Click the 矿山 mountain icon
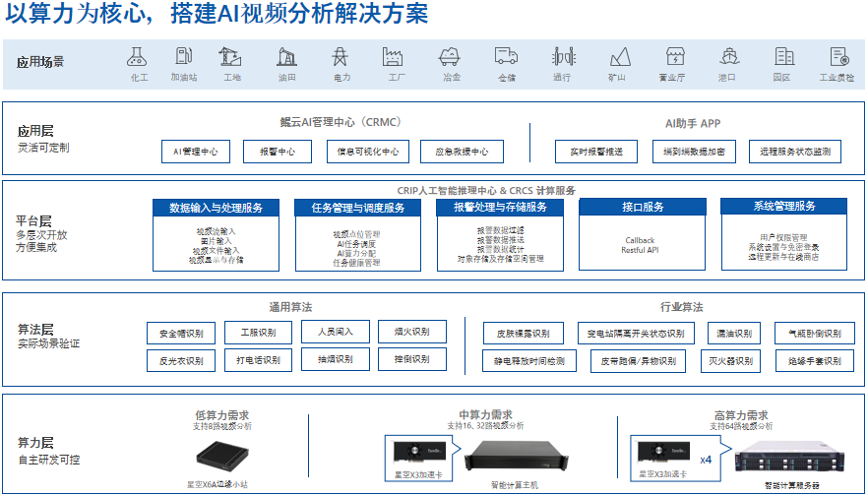 coord(619,57)
